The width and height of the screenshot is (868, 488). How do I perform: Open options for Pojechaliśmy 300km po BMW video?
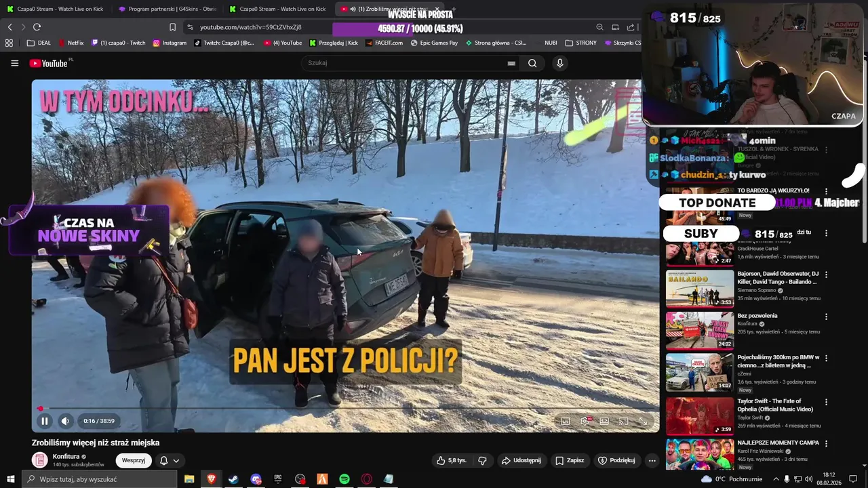(826, 358)
